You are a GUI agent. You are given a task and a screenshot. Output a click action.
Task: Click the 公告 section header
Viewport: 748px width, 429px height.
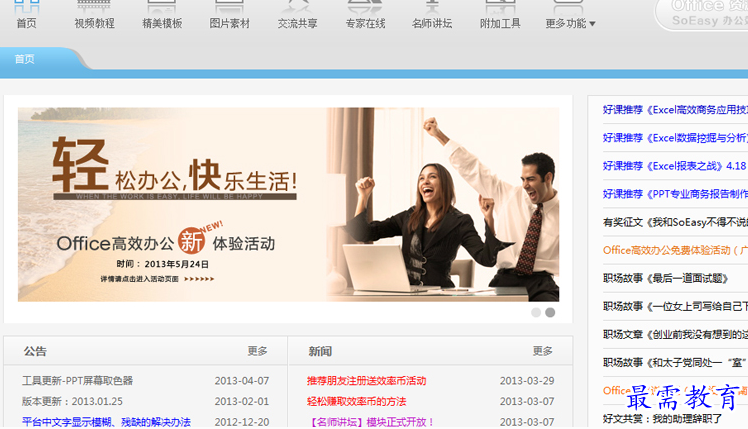coord(35,351)
